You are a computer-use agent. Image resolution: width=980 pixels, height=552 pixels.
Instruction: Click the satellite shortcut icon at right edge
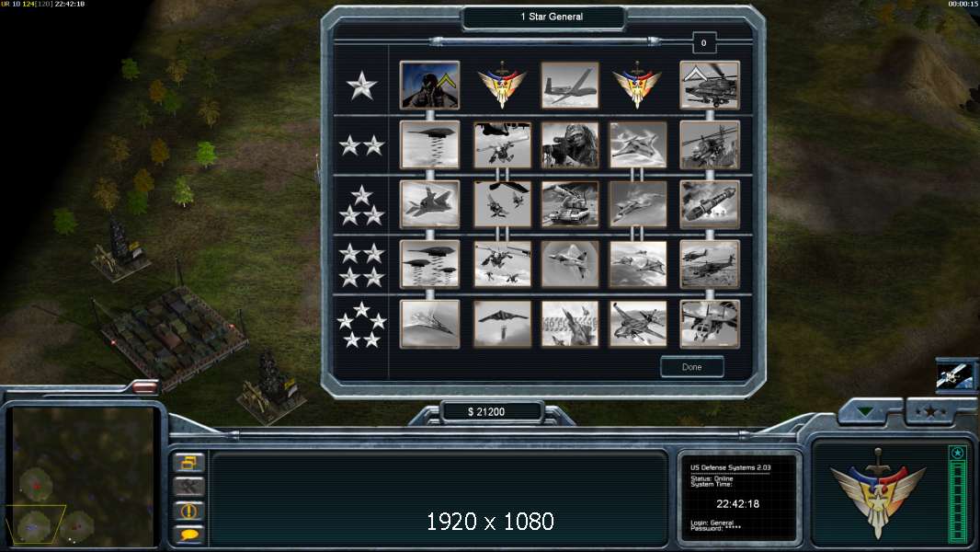[x=955, y=375]
